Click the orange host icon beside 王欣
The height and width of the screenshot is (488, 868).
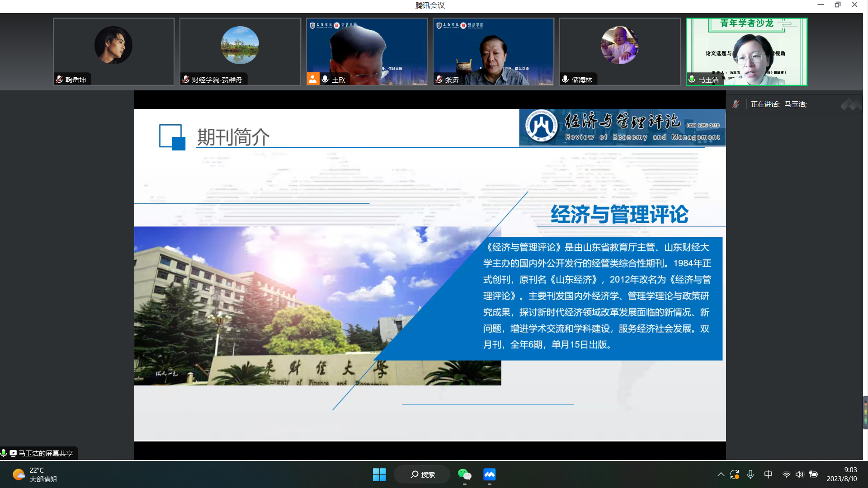click(313, 79)
